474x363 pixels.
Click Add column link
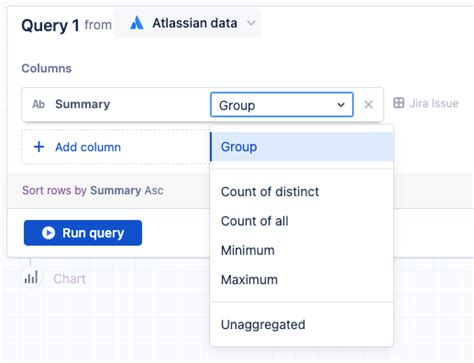point(88,147)
